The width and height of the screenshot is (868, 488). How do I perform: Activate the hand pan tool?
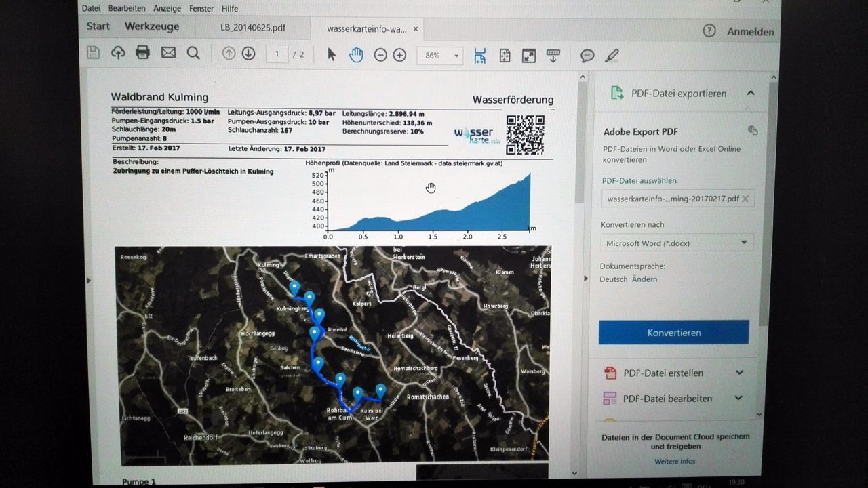coord(356,55)
